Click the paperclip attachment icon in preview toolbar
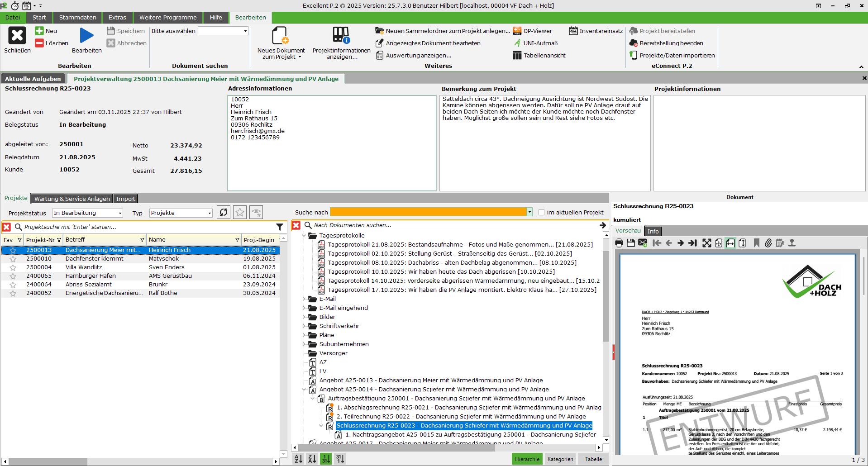The width and height of the screenshot is (868, 466). click(x=768, y=243)
